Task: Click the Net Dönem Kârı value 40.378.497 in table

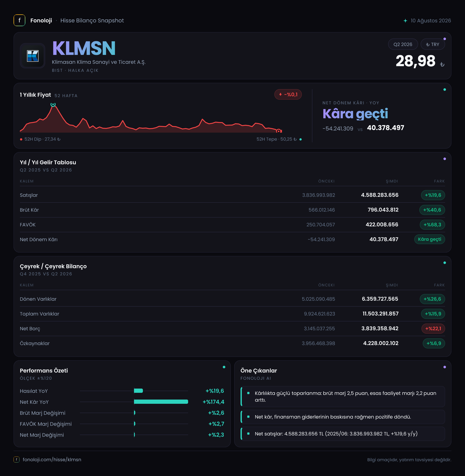Action: pos(384,239)
